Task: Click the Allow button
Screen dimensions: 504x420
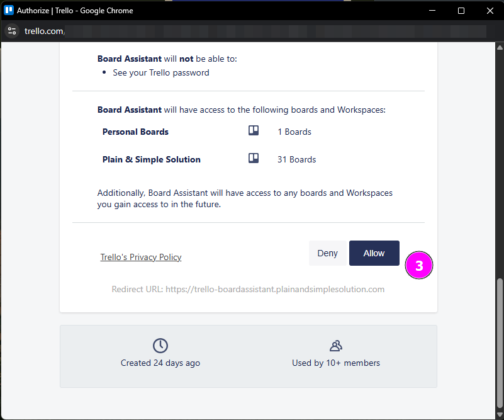Action: [374, 253]
